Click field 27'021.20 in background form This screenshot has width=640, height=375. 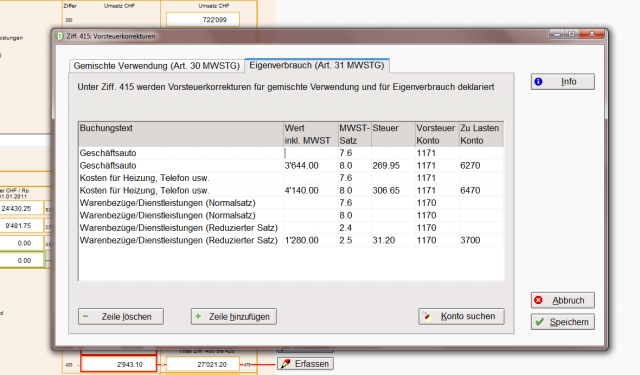point(203,364)
